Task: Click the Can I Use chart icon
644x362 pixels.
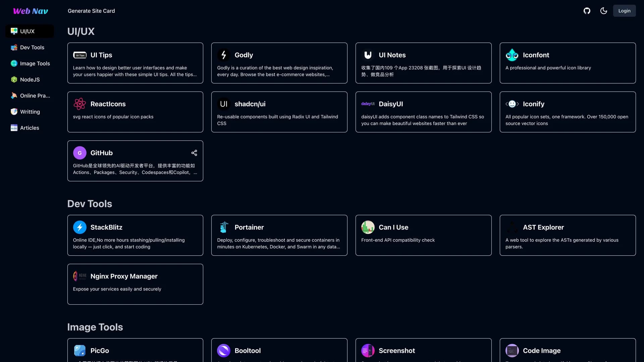Action: coord(368,227)
